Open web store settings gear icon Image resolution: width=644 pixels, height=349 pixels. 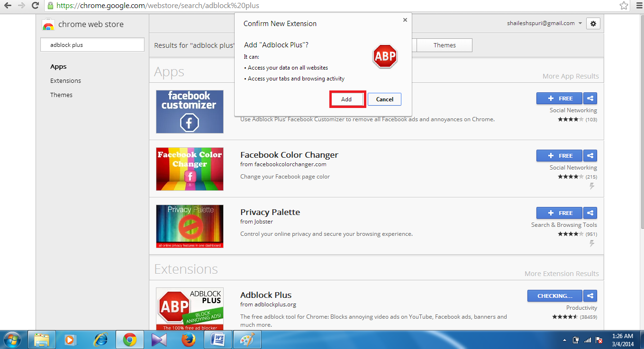tap(593, 23)
